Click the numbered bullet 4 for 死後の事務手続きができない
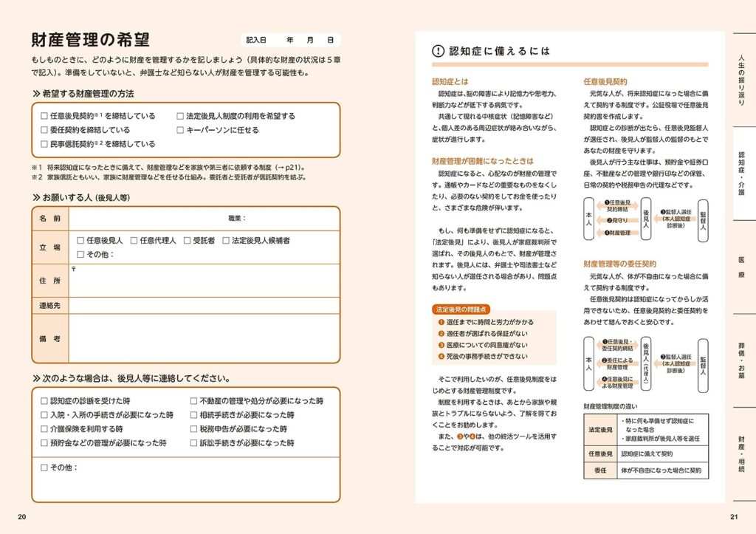 [441, 357]
